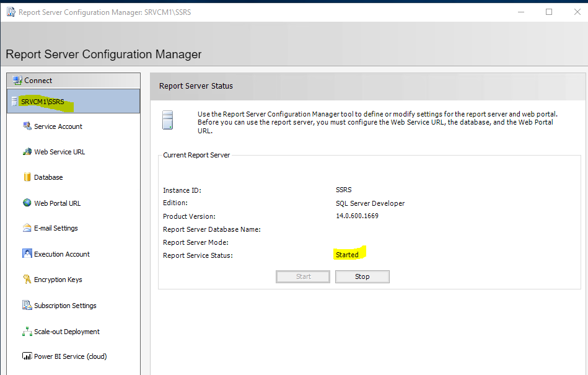Image resolution: width=588 pixels, height=375 pixels.
Task: Click the Encryption Keys icon
Action: [27, 280]
